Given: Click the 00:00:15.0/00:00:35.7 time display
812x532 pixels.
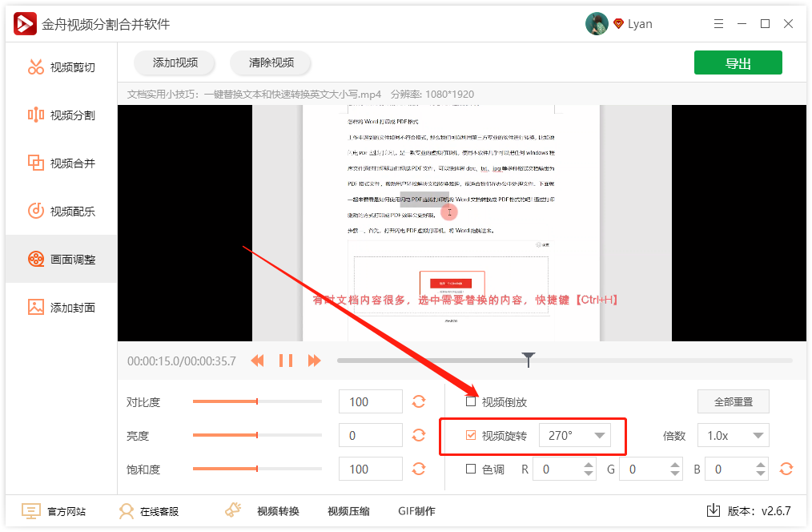Looking at the screenshot, I should pos(182,361).
